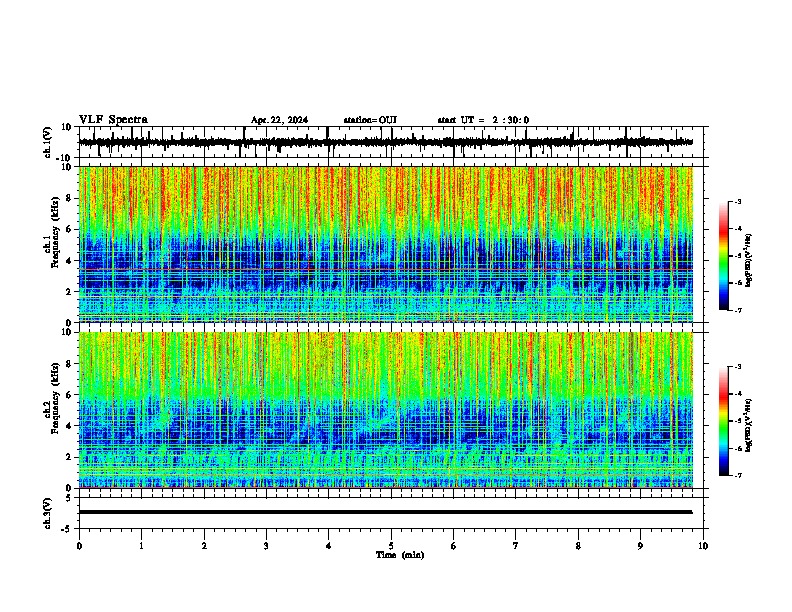Click time axis tick label "8"
This screenshot has height=612, width=792.
pyautogui.click(x=578, y=546)
